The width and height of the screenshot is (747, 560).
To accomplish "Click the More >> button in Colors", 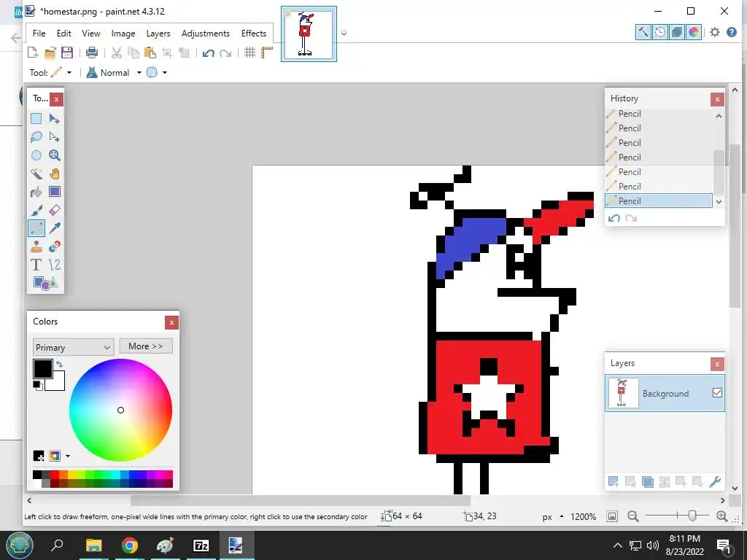I will coord(146,346).
